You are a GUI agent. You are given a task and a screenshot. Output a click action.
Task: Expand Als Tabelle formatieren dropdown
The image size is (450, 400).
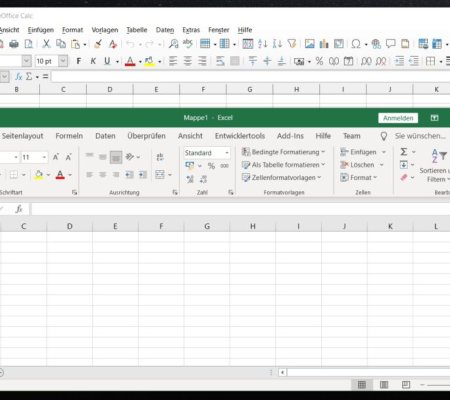(x=323, y=165)
